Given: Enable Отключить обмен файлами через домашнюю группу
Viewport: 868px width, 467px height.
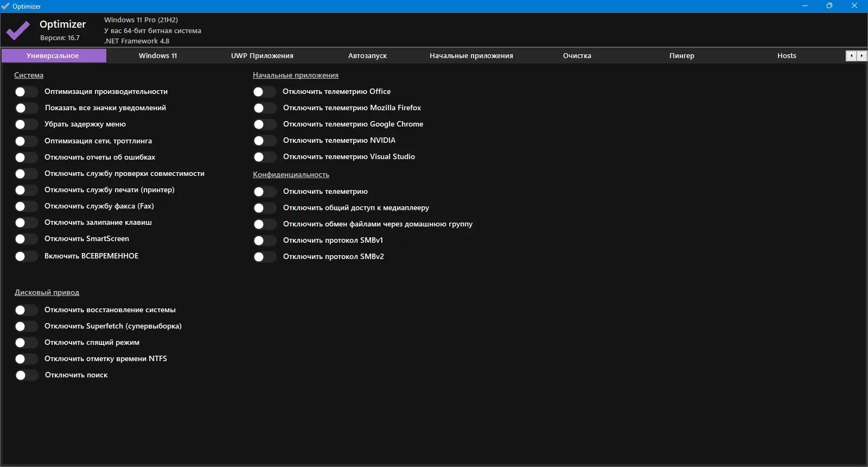Looking at the screenshot, I should pos(264,224).
